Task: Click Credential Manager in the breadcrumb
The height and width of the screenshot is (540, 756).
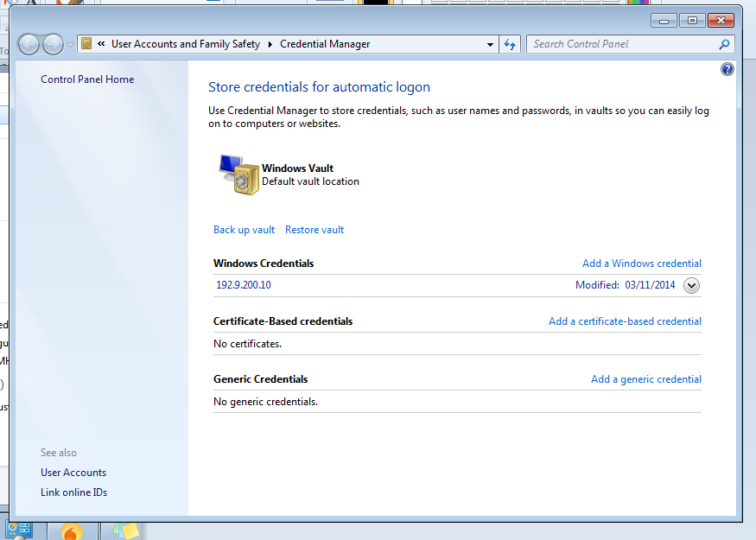Action: pos(324,43)
